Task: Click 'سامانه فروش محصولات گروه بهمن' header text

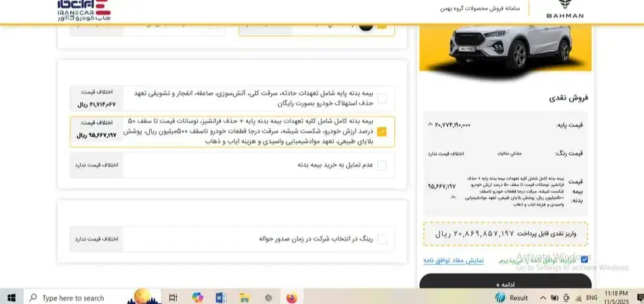Action: (x=480, y=8)
